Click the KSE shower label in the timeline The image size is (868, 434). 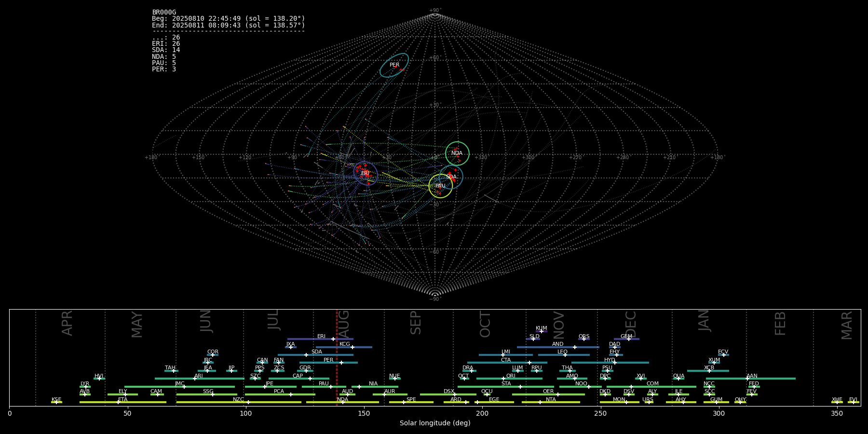point(56,400)
